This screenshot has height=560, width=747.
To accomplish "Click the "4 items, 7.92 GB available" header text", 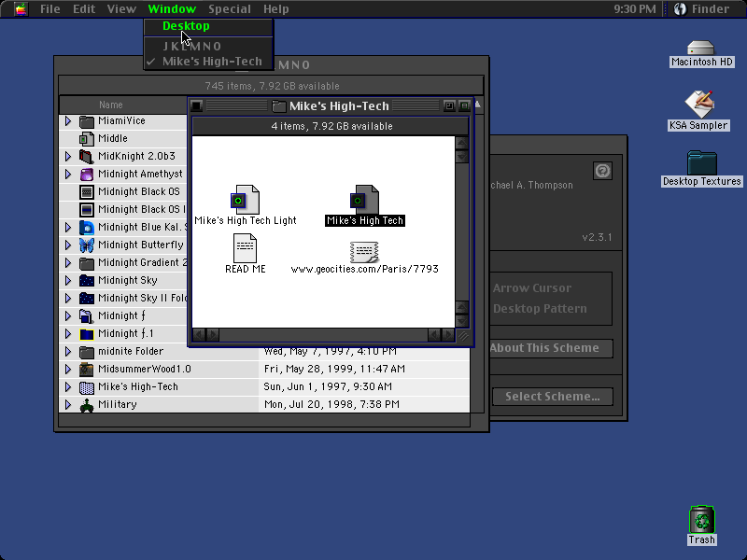I will pyautogui.click(x=332, y=126).
